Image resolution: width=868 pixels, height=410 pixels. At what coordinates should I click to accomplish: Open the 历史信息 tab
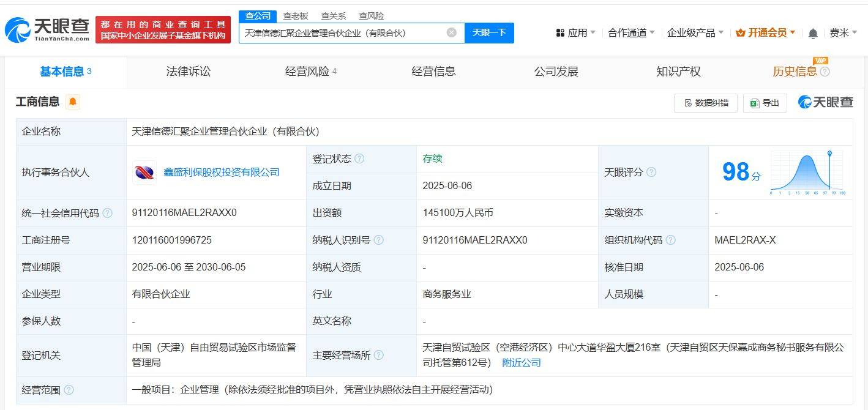[795, 72]
